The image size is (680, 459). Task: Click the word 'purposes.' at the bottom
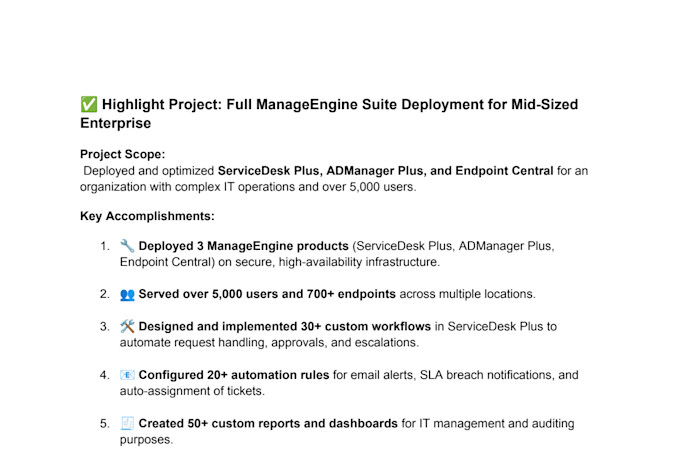(x=147, y=440)
